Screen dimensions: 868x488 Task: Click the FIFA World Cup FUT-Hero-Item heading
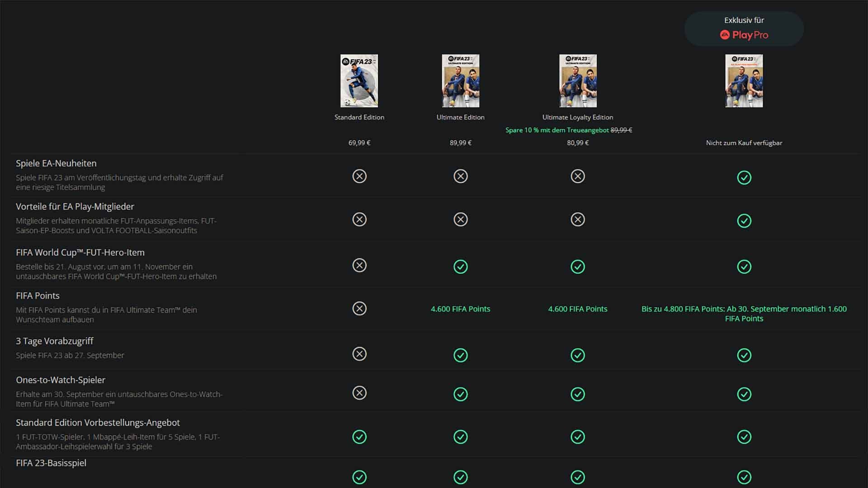tap(80, 253)
